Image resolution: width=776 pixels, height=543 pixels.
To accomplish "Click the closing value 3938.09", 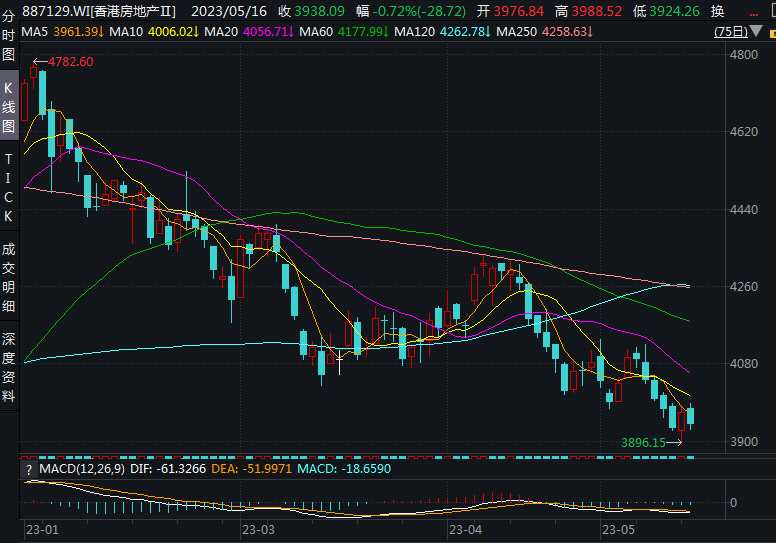I will click(319, 11).
